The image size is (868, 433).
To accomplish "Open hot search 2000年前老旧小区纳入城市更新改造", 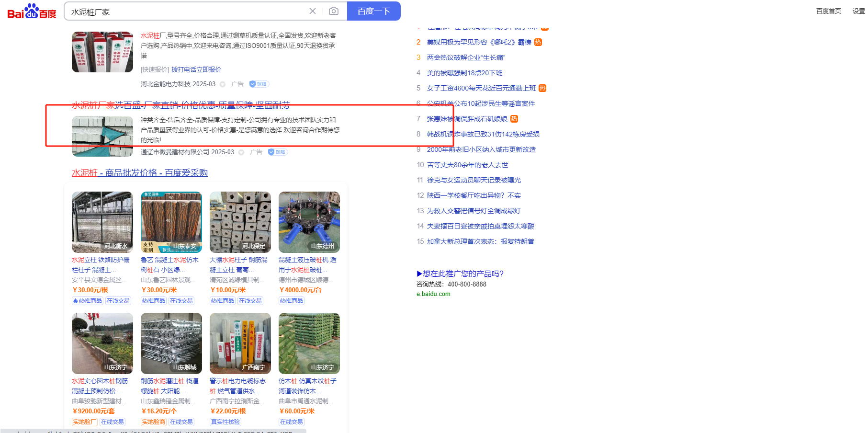I will [x=482, y=149].
